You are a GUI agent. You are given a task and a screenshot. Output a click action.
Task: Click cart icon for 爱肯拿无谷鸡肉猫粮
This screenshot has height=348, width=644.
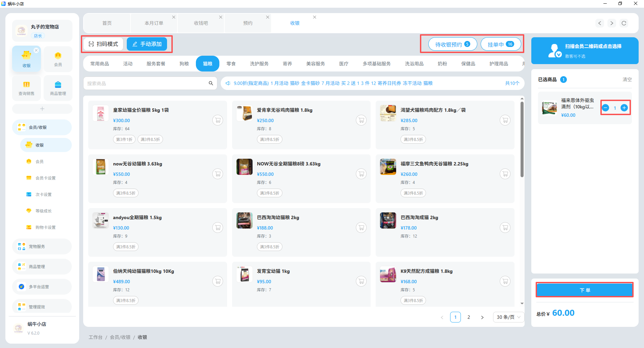coord(361,120)
